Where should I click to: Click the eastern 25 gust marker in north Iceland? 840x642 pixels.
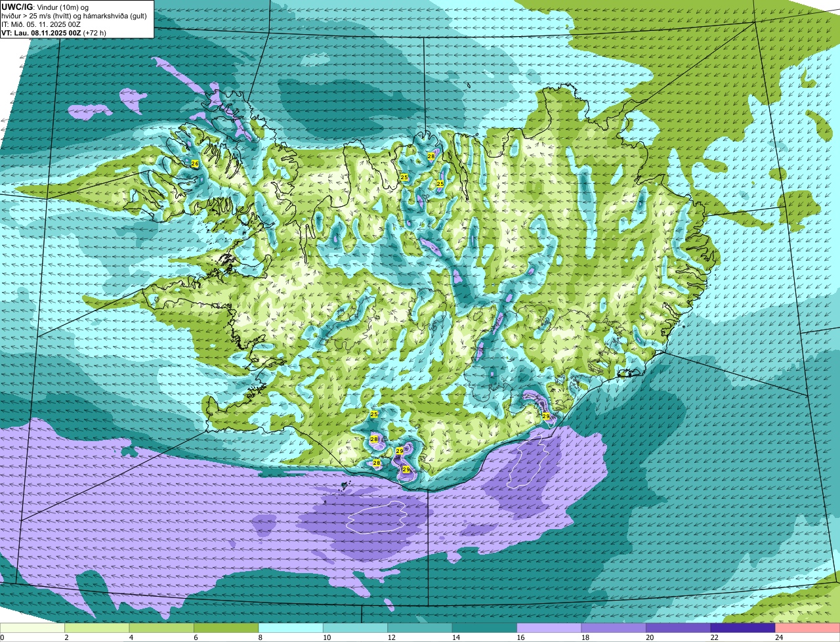440,184
